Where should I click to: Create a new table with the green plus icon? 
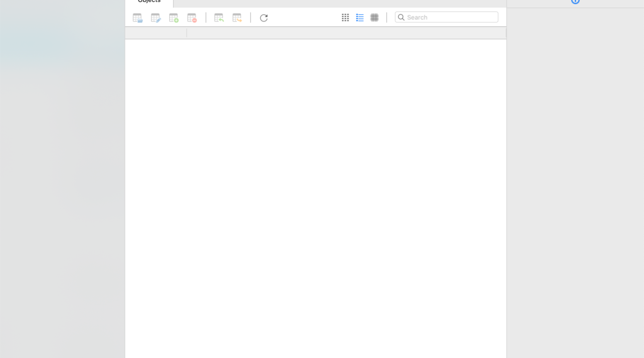174,18
